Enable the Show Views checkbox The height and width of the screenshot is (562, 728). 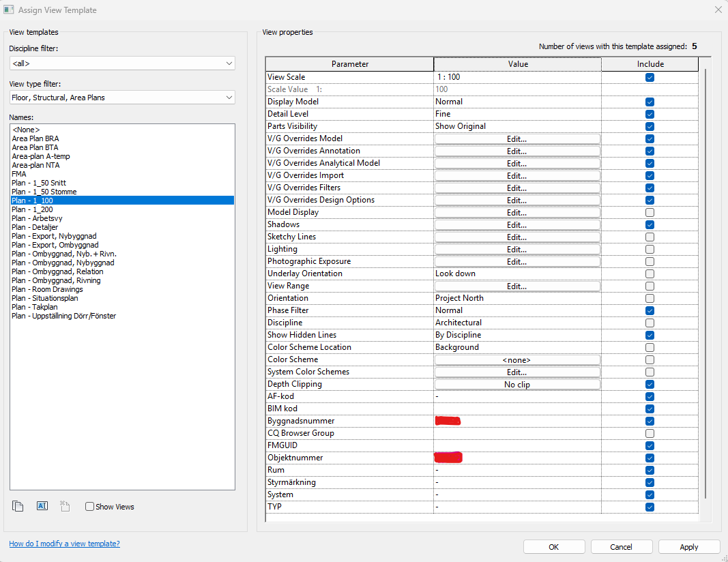89,506
